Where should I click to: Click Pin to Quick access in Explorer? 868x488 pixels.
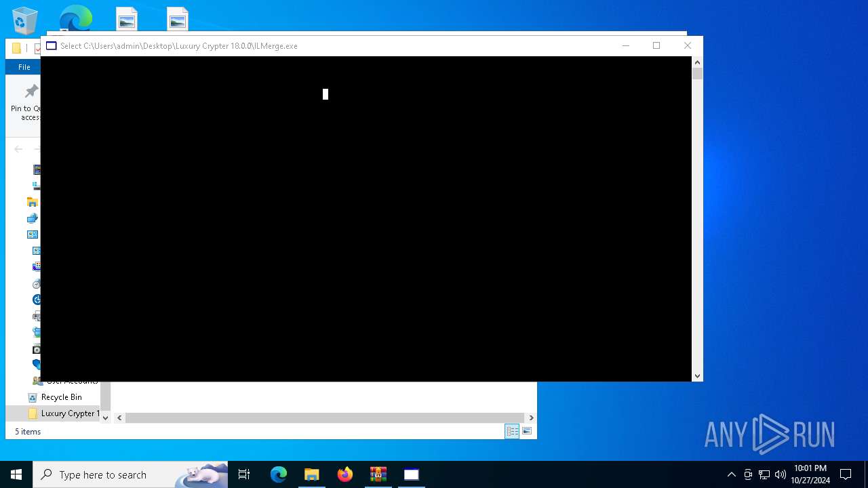click(27, 103)
